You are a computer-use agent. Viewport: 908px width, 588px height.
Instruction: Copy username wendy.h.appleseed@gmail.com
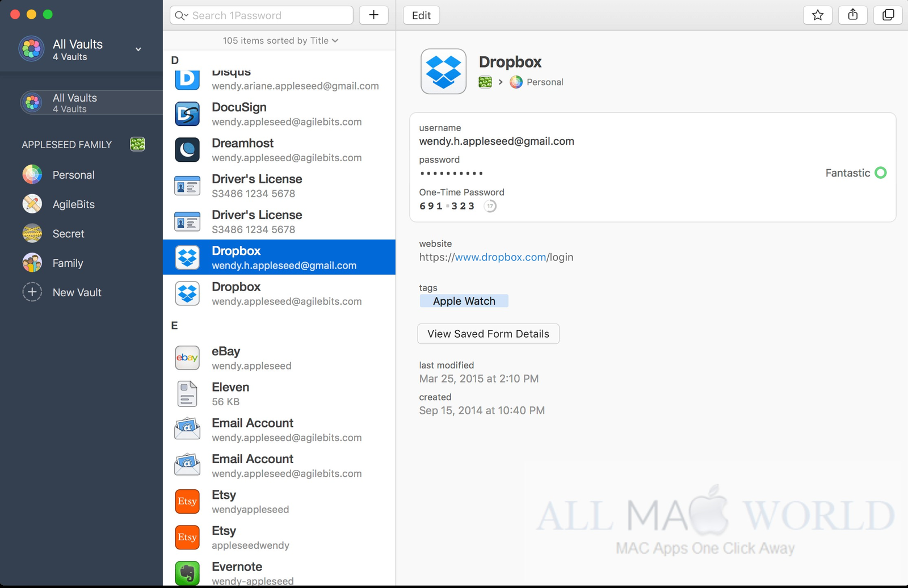(x=497, y=141)
